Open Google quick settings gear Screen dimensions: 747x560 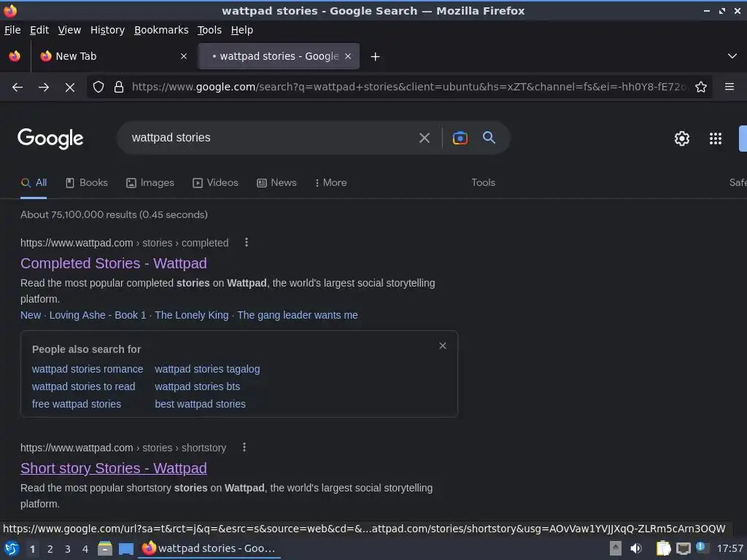click(682, 139)
